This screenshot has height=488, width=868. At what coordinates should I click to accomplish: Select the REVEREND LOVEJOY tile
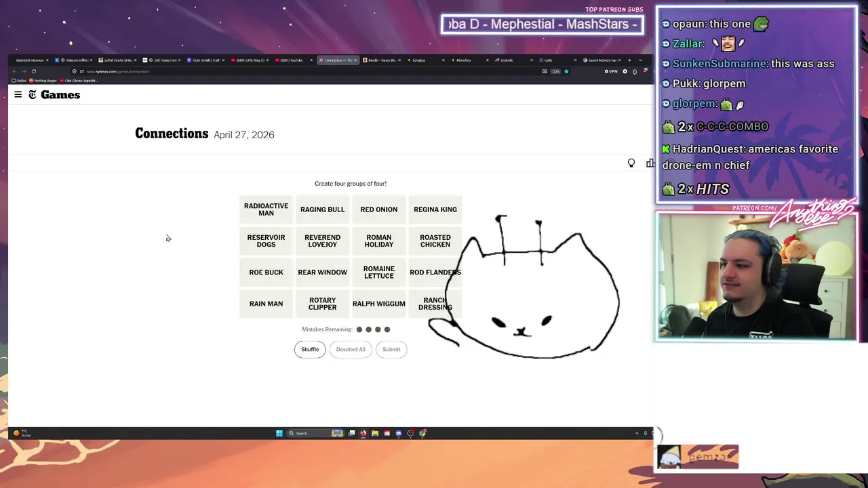[x=322, y=241]
